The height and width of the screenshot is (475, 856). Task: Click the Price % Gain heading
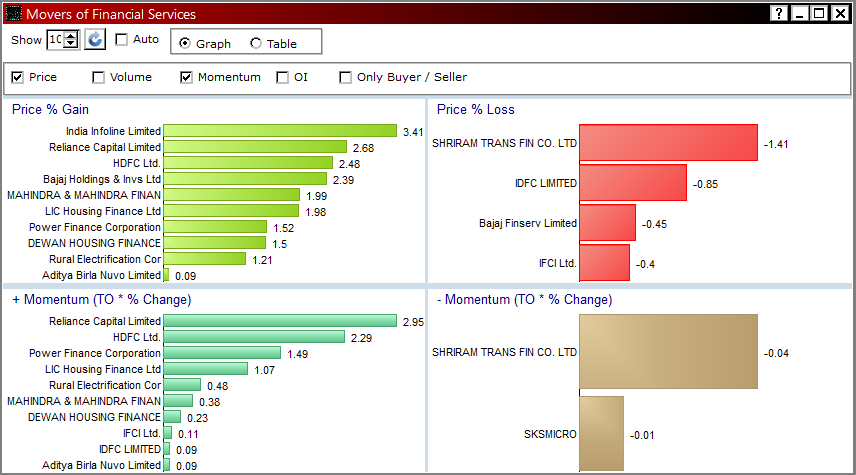[x=50, y=110]
